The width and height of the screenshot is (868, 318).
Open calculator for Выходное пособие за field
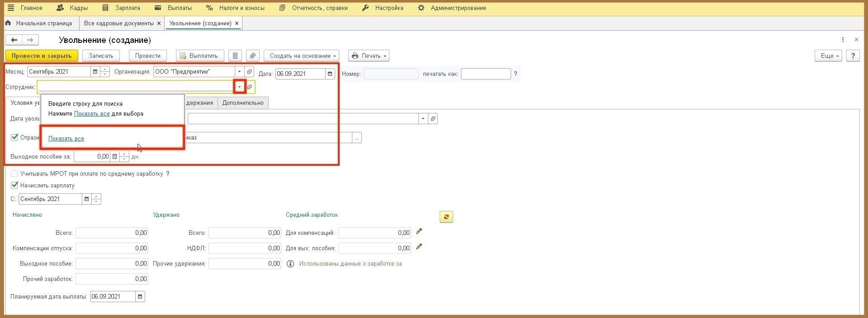point(114,157)
